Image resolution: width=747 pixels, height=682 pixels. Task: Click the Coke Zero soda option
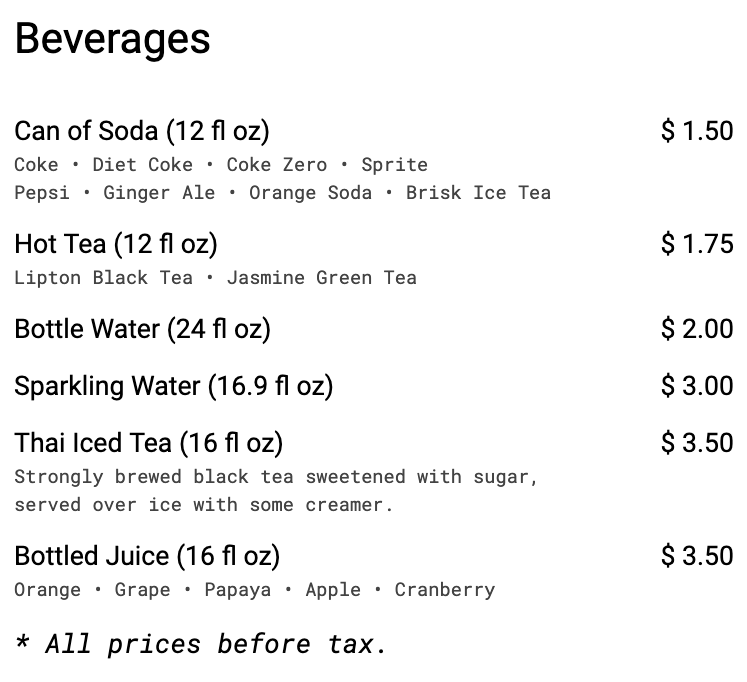point(277,165)
